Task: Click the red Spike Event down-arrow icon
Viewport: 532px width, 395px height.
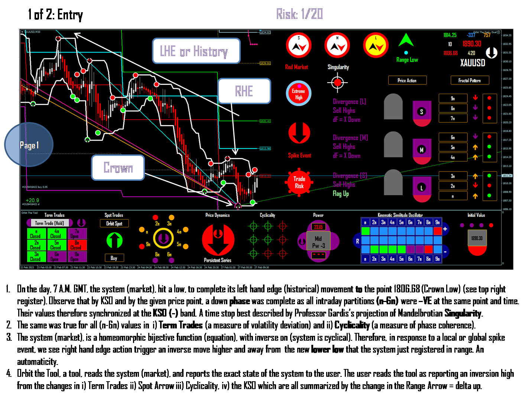Action: coord(299,133)
